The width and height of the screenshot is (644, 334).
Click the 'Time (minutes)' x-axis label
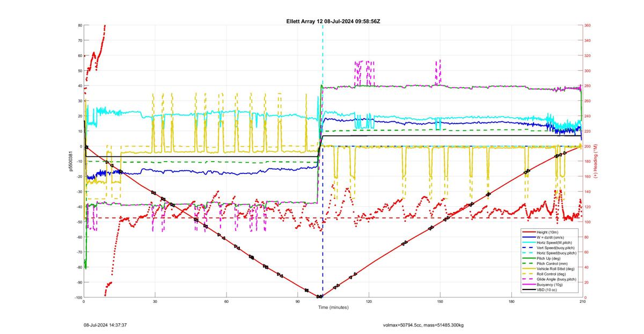[x=333, y=308]
